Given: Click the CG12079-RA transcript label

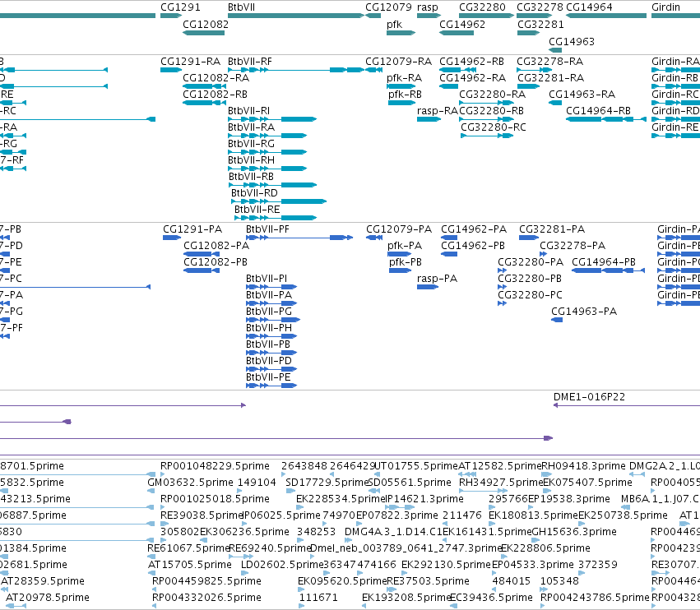Looking at the screenshot, I should tap(399, 61).
